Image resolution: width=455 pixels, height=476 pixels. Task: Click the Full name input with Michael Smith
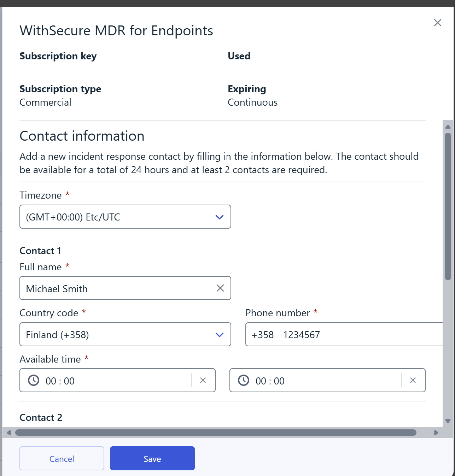click(117, 288)
